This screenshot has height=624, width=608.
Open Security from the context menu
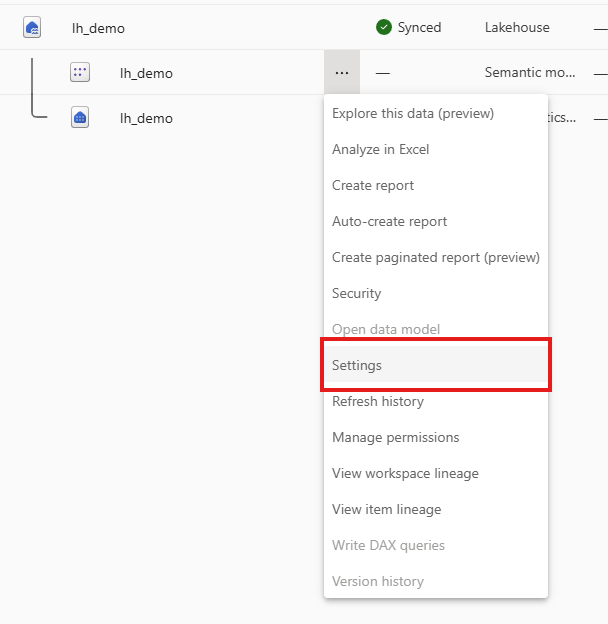point(356,293)
